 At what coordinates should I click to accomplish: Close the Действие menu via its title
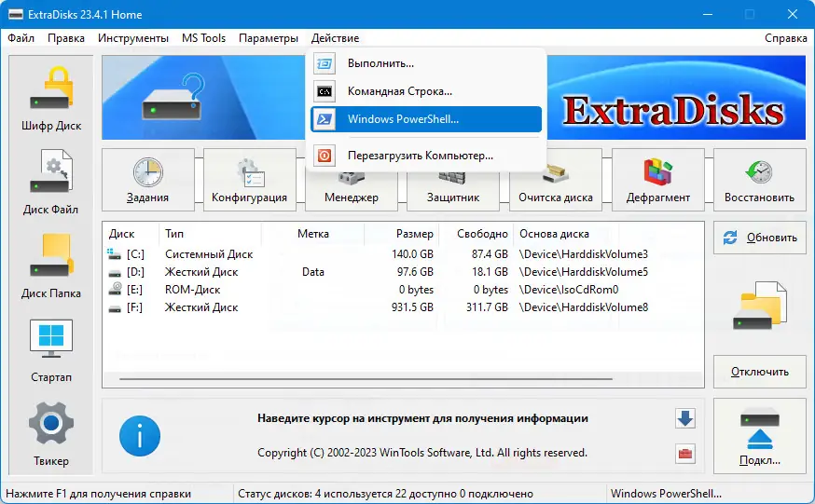336,38
